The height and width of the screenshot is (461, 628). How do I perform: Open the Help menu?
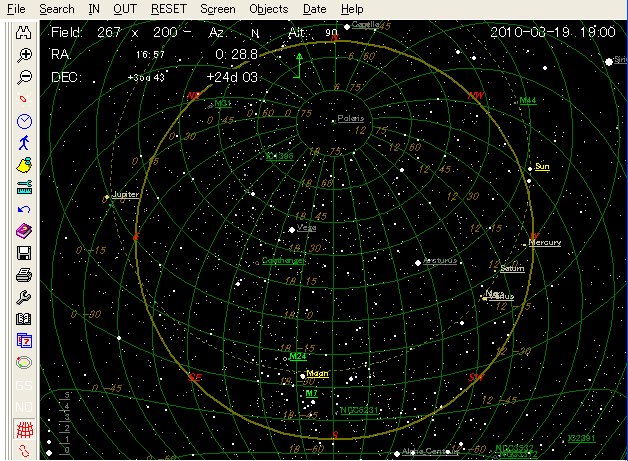click(x=352, y=9)
